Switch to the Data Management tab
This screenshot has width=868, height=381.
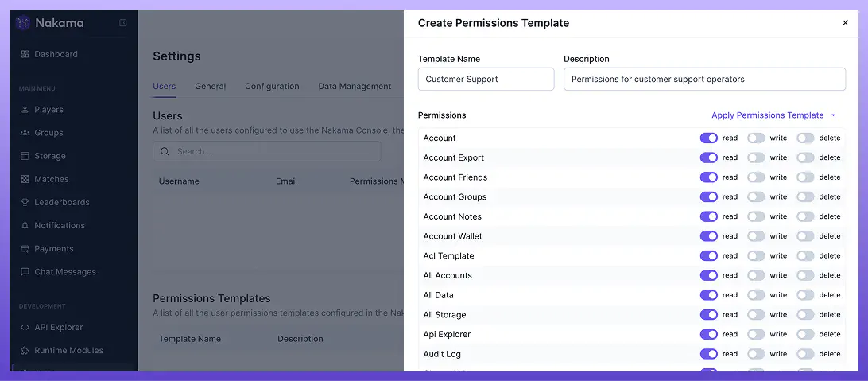[355, 87]
